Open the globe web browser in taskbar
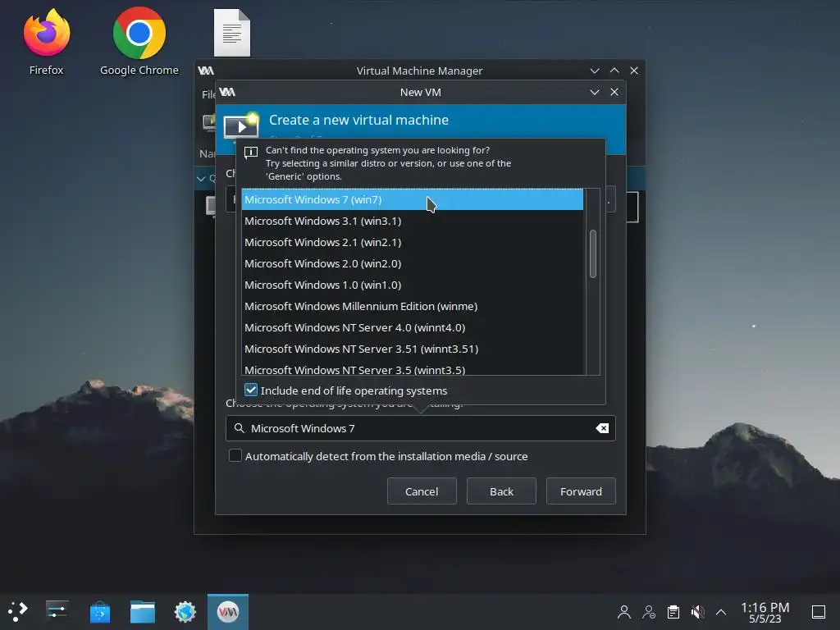The height and width of the screenshot is (630, 840). 185,612
